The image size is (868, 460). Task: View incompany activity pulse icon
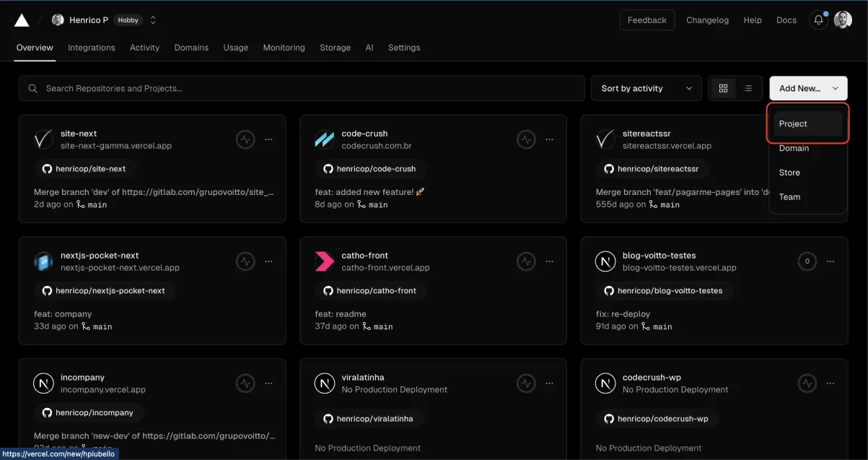(x=245, y=383)
